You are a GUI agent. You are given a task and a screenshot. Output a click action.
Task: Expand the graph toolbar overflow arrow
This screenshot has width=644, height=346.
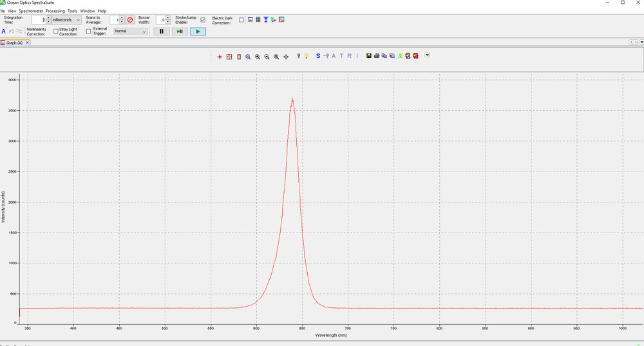pyautogui.click(x=428, y=55)
